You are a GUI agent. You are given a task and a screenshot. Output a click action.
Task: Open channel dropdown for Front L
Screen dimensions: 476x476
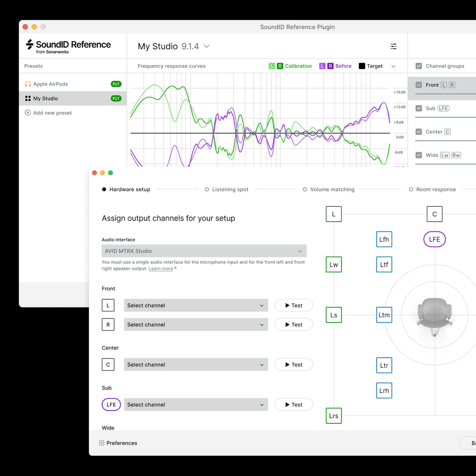(x=196, y=305)
